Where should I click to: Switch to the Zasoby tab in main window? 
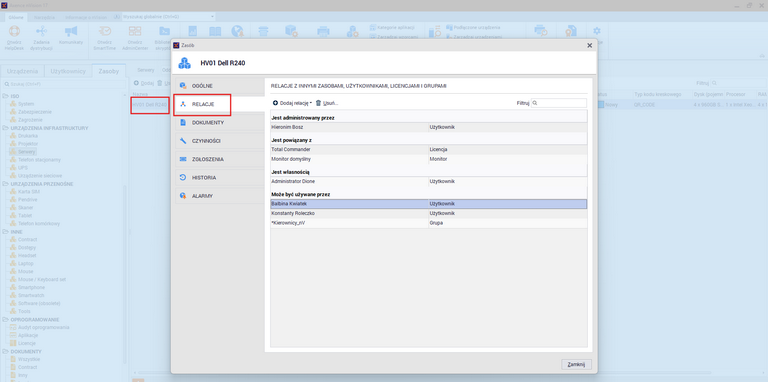click(x=108, y=71)
